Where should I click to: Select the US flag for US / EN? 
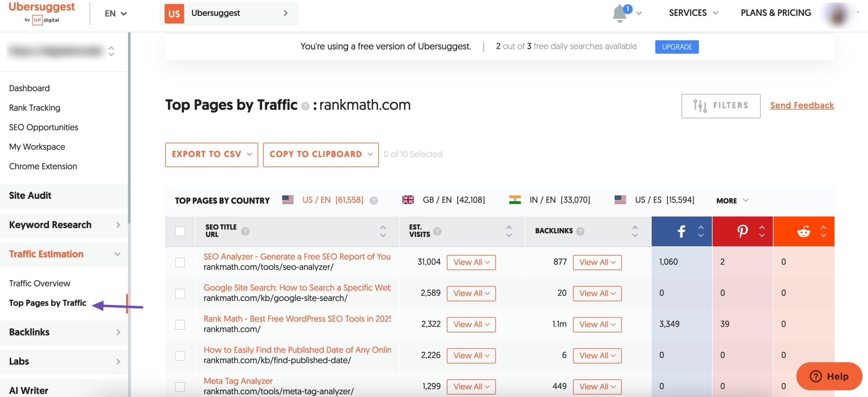point(288,200)
